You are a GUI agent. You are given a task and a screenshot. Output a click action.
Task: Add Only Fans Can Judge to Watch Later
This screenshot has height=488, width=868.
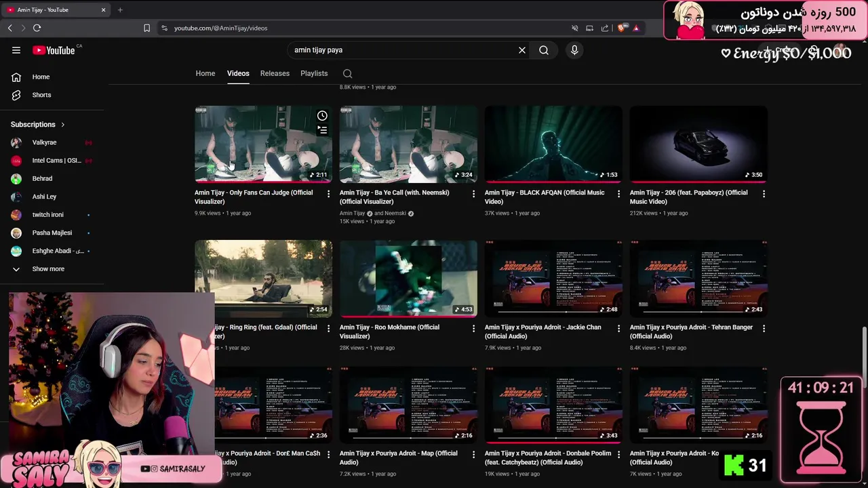(x=322, y=116)
